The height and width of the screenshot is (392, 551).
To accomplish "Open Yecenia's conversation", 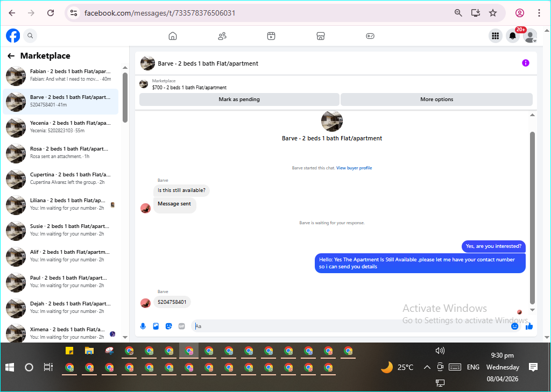I will (60, 127).
